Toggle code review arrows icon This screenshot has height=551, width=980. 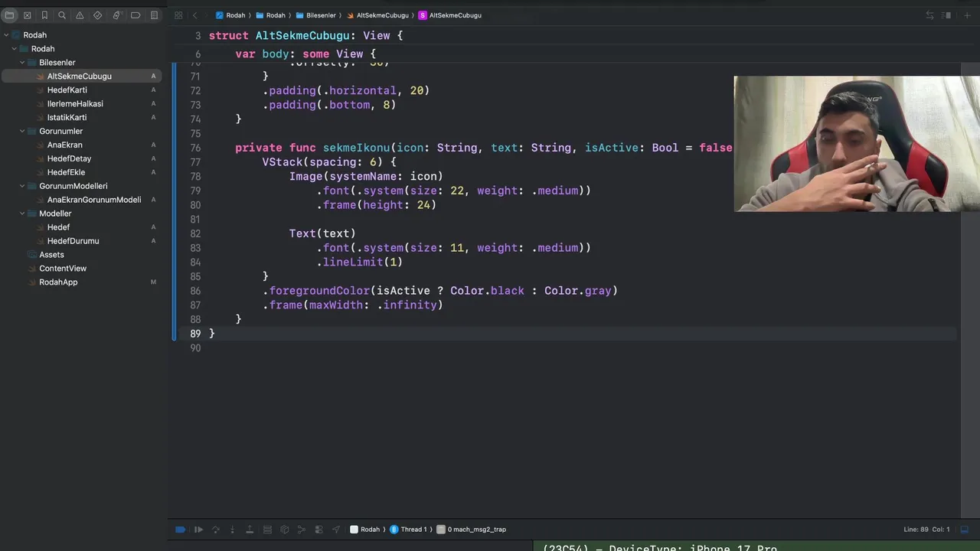(929, 15)
